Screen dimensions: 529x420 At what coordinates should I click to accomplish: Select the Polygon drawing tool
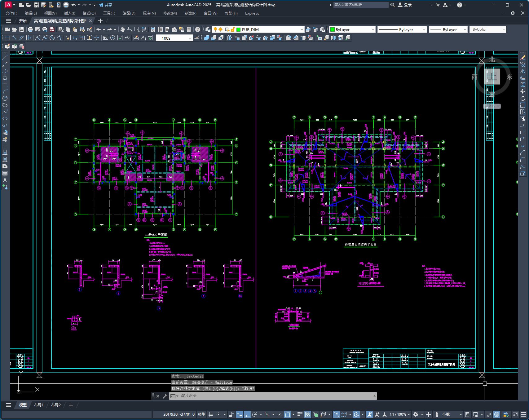click(5, 78)
